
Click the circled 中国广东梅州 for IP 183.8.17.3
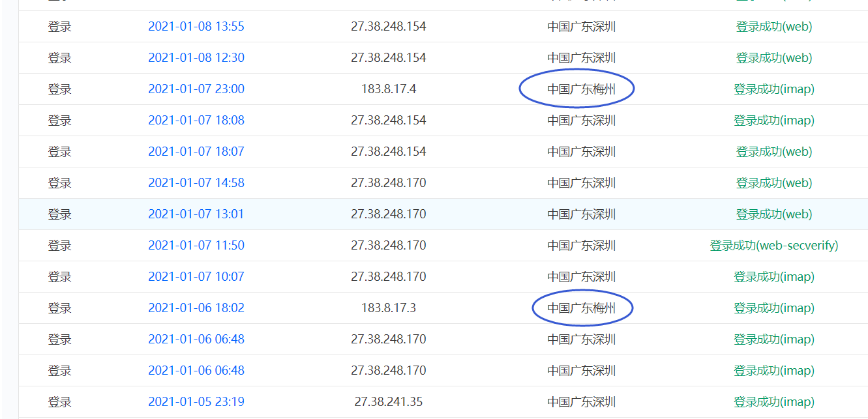point(581,308)
